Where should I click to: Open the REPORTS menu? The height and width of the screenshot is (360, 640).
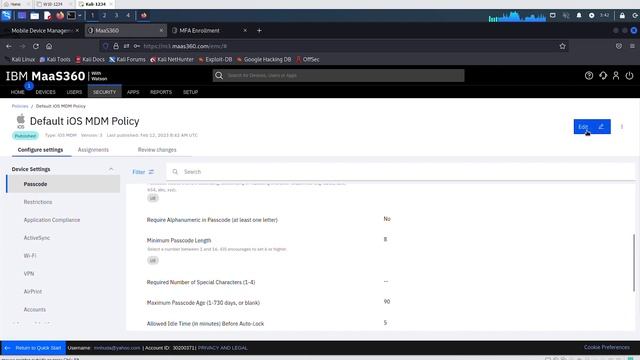(161, 92)
